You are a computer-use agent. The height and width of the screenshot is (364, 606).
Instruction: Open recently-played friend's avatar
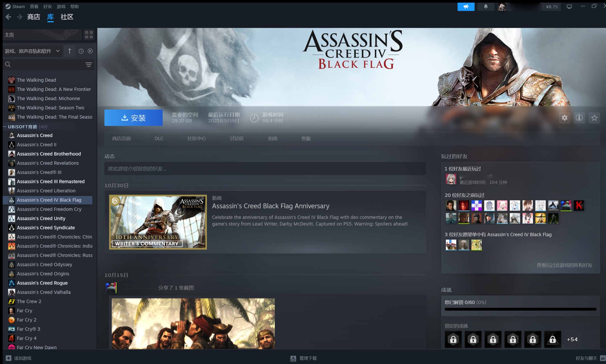pos(451,179)
